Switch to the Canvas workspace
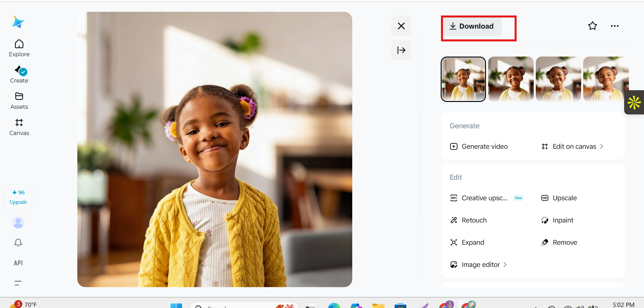The height and width of the screenshot is (308, 644). pos(19,127)
